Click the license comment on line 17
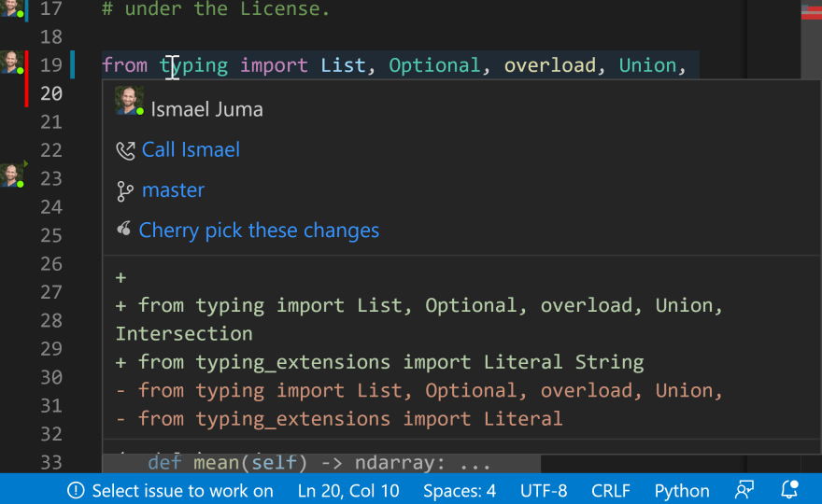822x504 pixels. tap(216, 9)
